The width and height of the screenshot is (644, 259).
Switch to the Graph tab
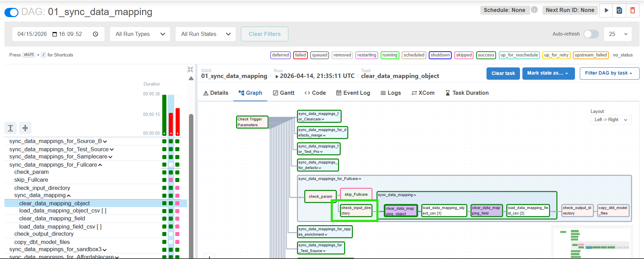[x=250, y=93]
